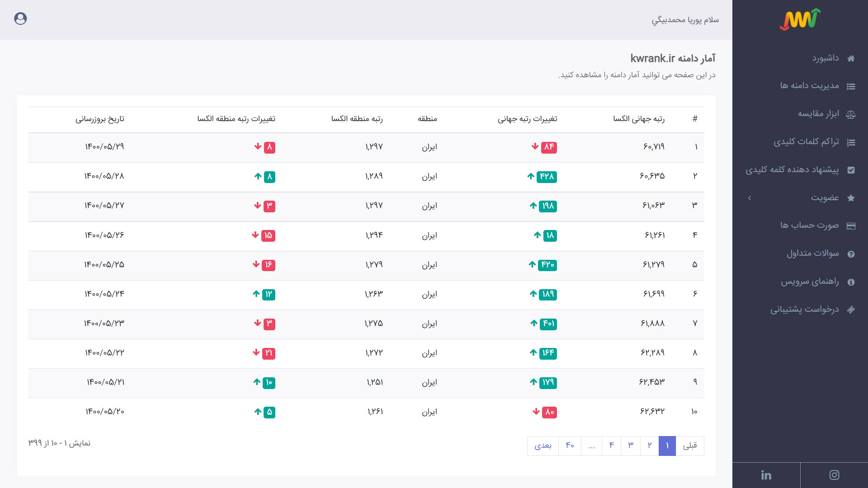Viewport: 868px width, 488px height.
Task: Click the رتبه جهانی الکسا column header
Action: (639, 119)
